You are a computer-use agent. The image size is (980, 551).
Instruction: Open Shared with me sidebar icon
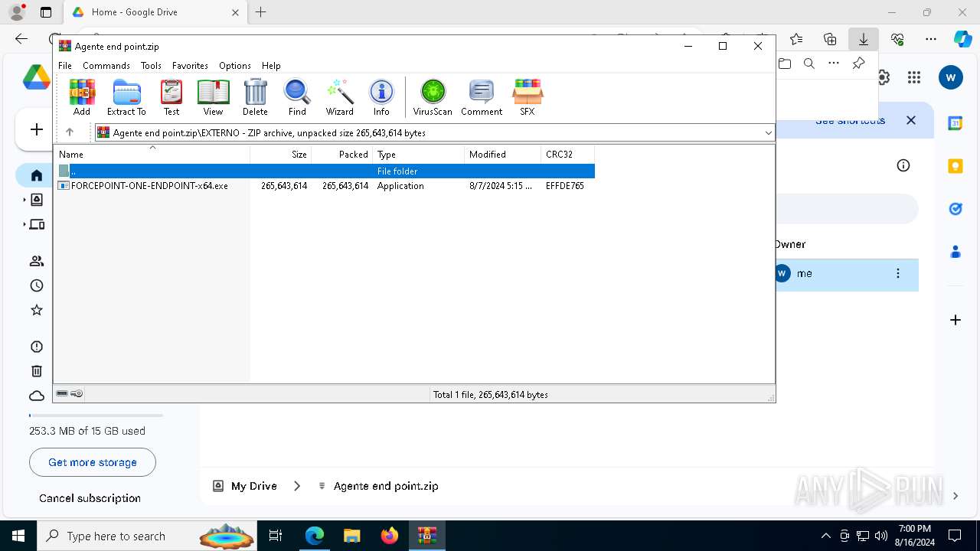pos(36,261)
